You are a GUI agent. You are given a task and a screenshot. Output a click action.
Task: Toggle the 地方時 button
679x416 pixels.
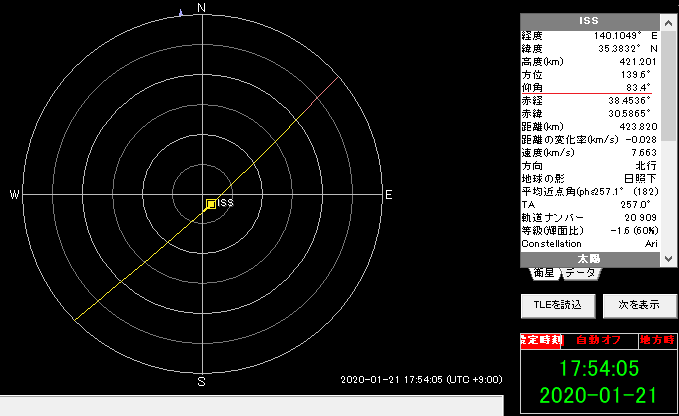click(657, 340)
